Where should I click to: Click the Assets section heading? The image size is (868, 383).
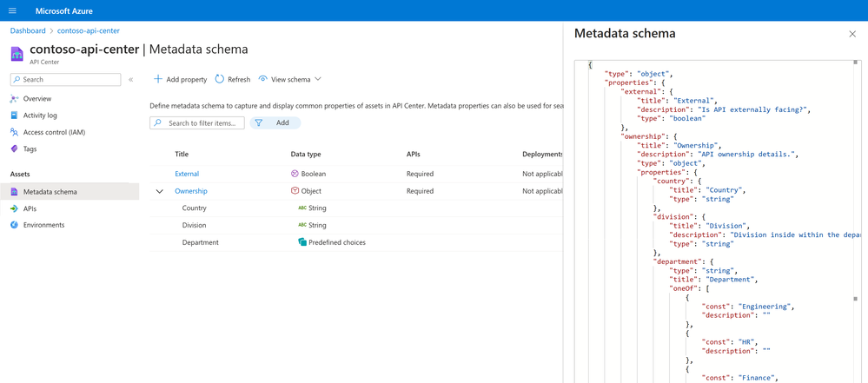click(x=19, y=175)
